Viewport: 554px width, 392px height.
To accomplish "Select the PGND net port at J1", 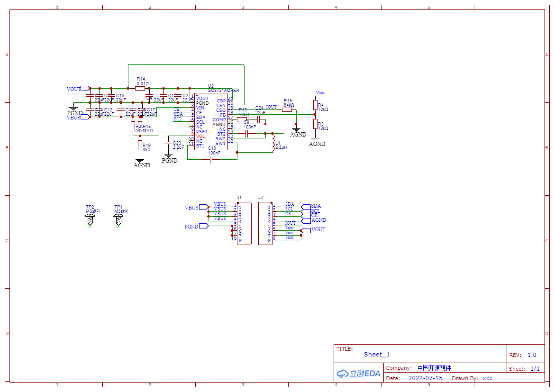I will [204, 226].
